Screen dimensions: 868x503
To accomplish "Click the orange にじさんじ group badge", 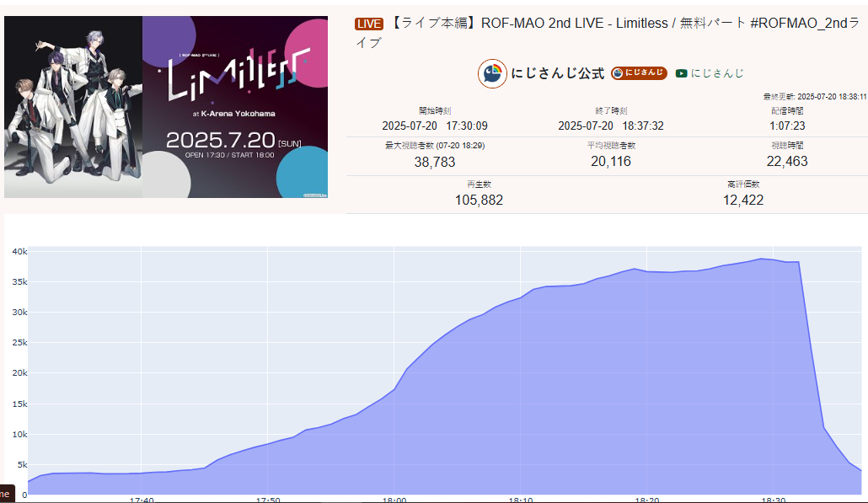I will pos(639,73).
